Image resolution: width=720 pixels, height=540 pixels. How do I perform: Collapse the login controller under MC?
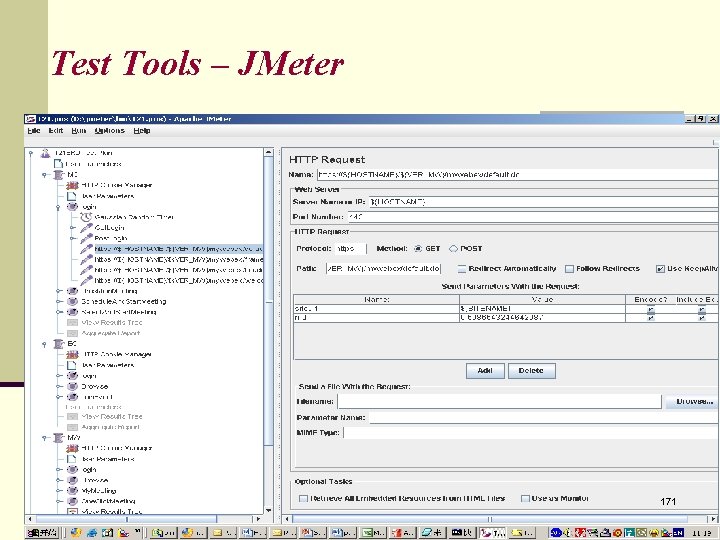click(x=58, y=207)
